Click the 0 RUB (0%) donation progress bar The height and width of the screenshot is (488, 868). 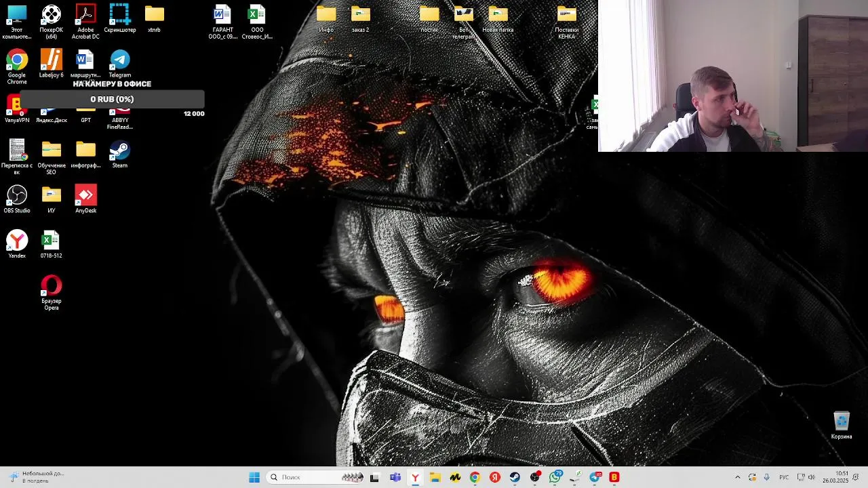(x=112, y=99)
